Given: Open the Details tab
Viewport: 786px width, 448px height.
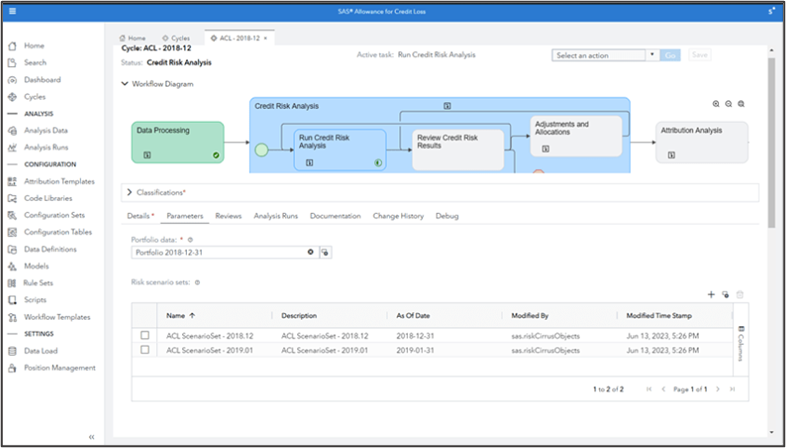Looking at the screenshot, I should coord(140,216).
